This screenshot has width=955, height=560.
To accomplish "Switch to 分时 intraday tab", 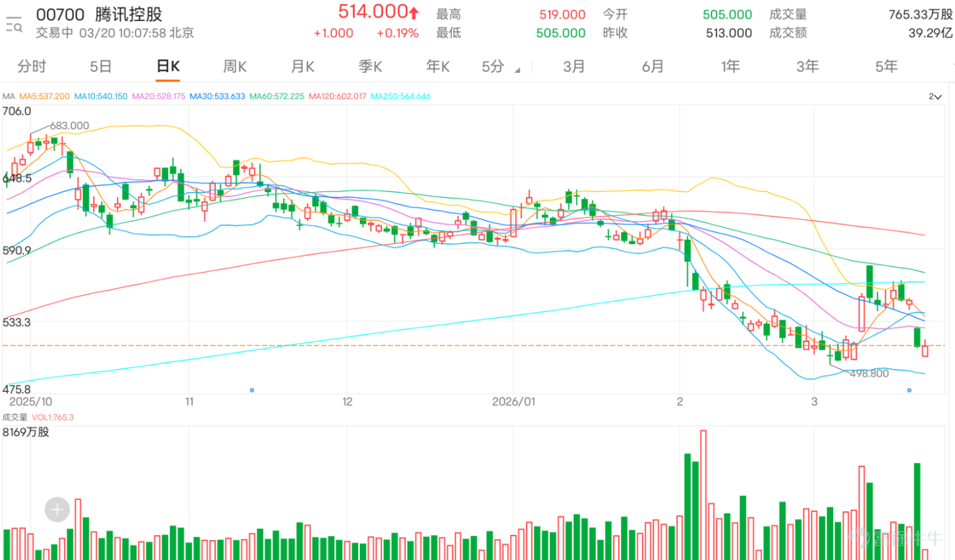I will [32, 67].
